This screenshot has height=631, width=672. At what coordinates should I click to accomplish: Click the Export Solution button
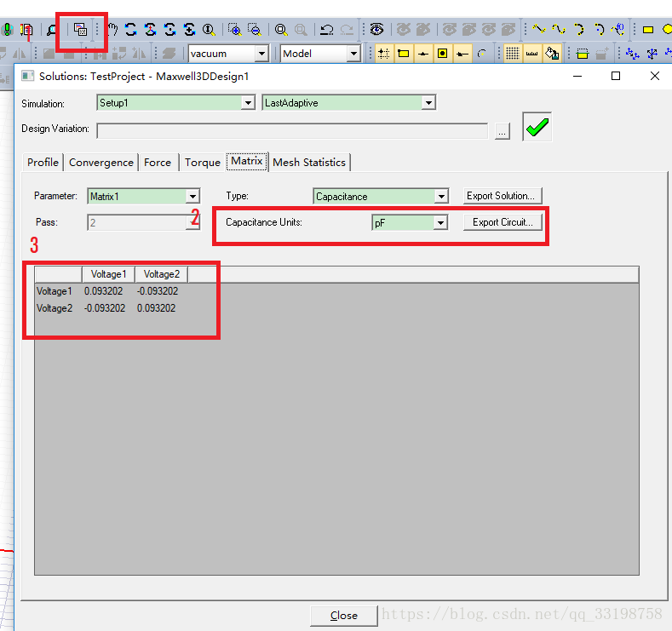point(502,196)
